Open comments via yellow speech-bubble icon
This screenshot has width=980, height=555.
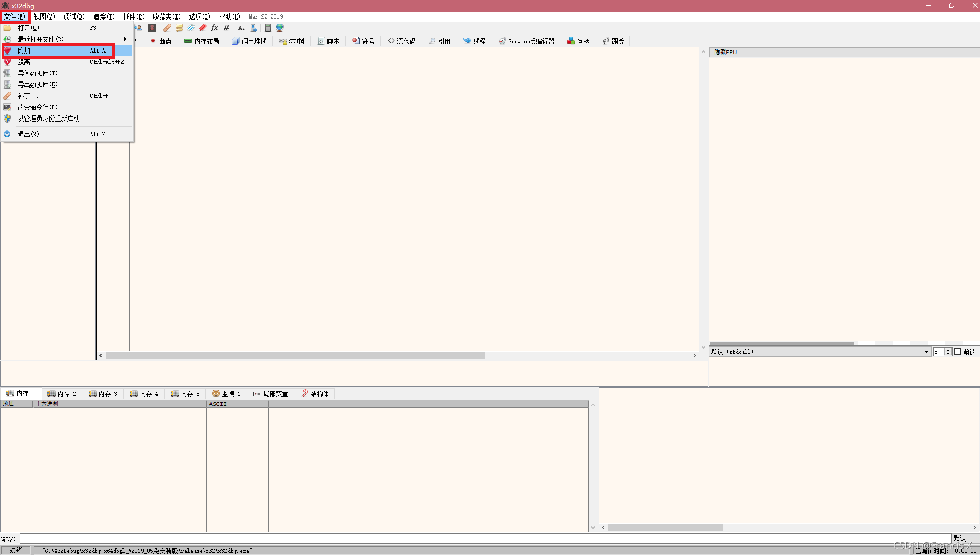[179, 28]
